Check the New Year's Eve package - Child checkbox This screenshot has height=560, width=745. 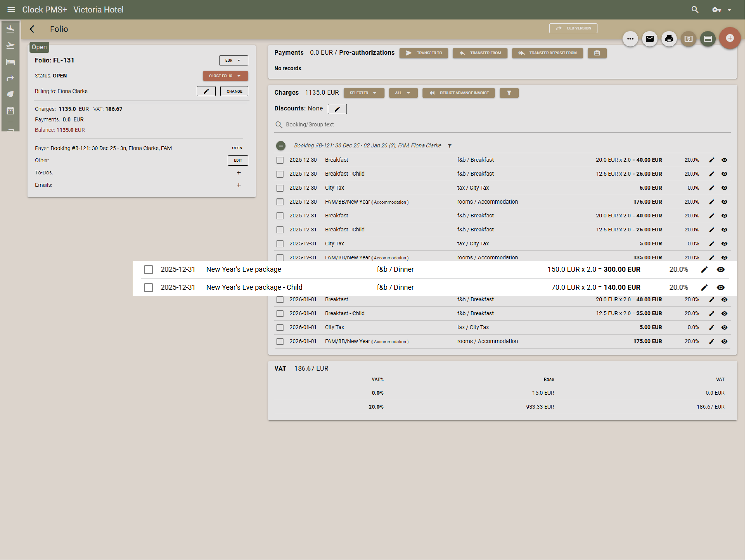coord(148,288)
